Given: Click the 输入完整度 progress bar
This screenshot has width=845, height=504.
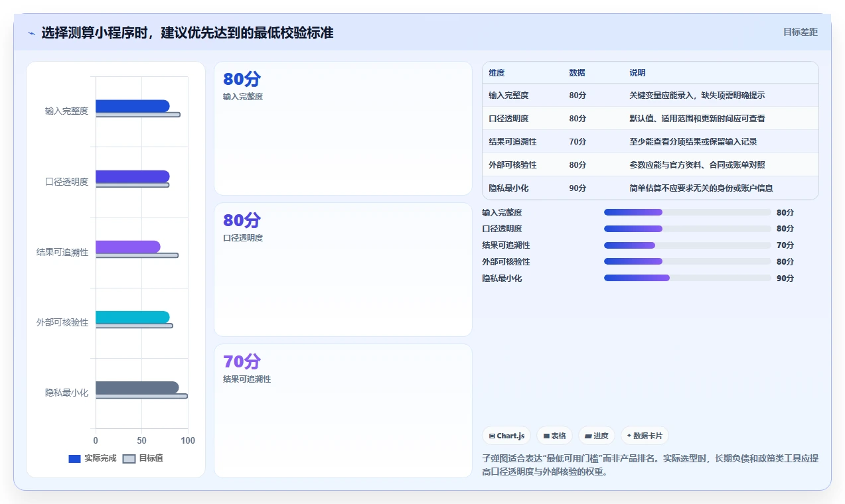Looking at the screenshot, I should pyautogui.click(x=688, y=212).
